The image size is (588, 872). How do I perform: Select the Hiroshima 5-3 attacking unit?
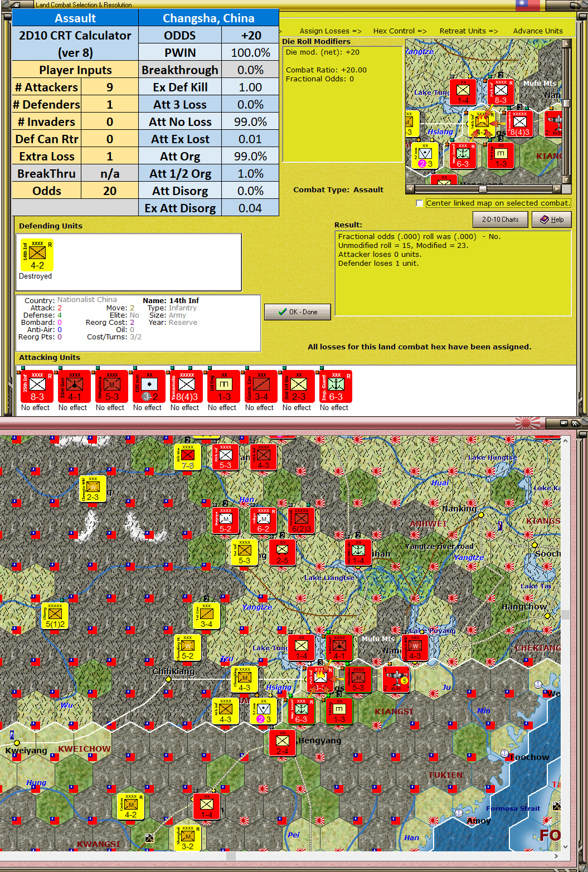tap(111, 386)
